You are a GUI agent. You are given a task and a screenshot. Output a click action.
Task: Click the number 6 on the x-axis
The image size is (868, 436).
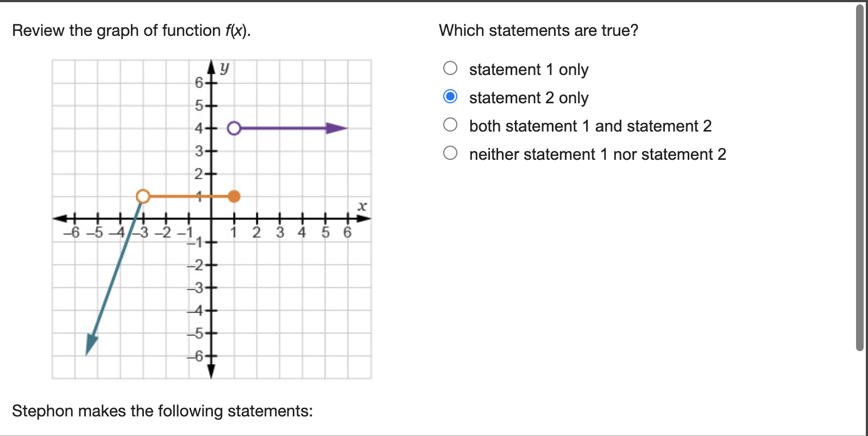(346, 232)
